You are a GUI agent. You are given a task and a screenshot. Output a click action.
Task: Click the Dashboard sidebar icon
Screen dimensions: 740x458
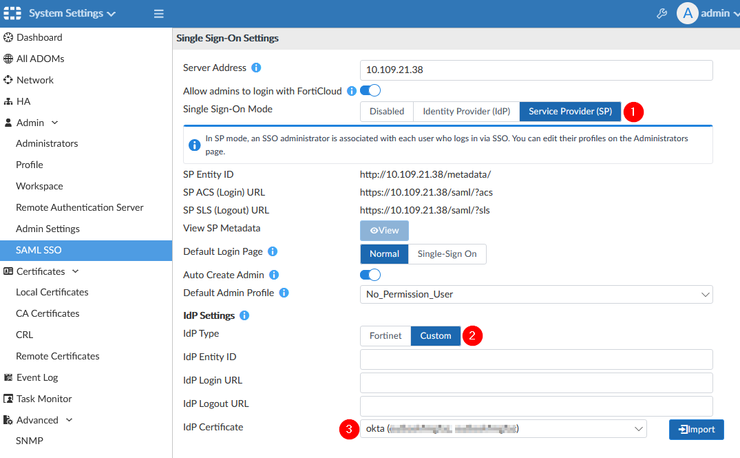(8, 37)
